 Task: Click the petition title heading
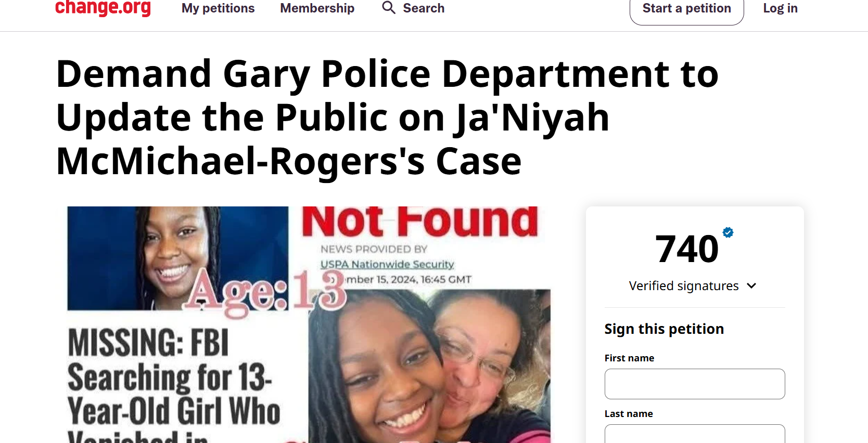(x=387, y=118)
